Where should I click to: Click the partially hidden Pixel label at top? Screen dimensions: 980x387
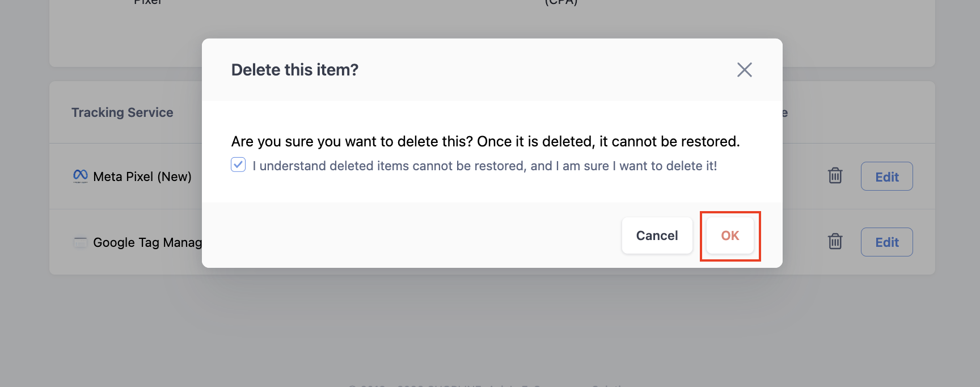147,2
